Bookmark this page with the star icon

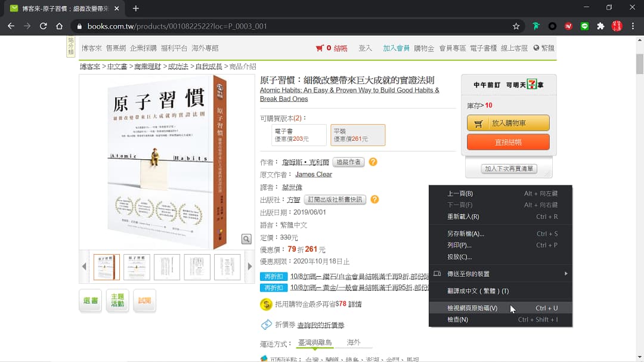pyautogui.click(x=516, y=26)
